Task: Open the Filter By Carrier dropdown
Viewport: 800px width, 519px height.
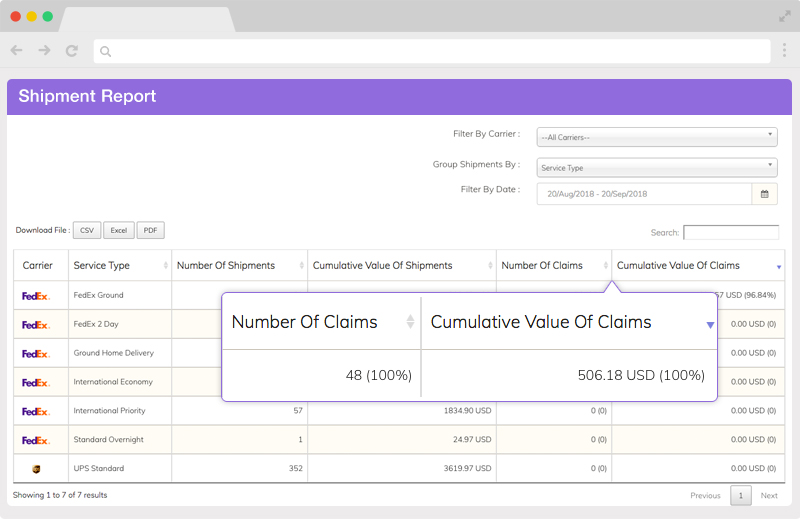Action: tap(657, 137)
